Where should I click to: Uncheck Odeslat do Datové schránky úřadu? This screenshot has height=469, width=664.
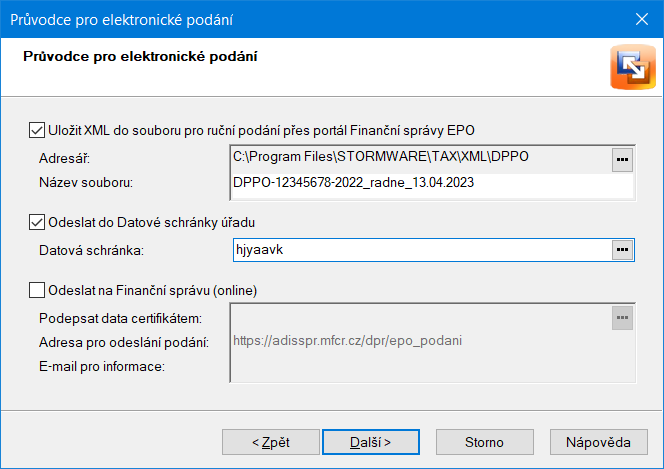[37, 222]
